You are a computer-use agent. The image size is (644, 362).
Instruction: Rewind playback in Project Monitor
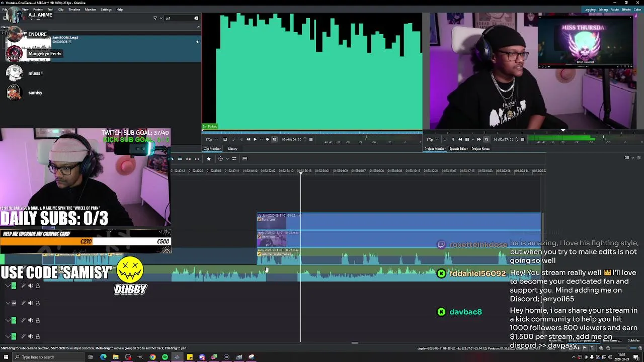tap(460, 139)
